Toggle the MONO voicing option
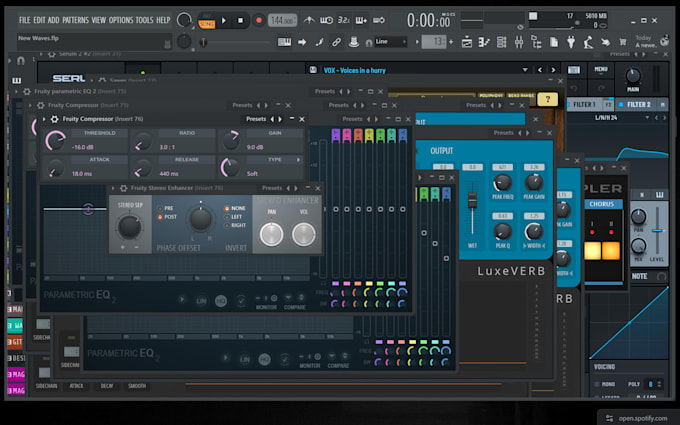This screenshot has height=425, width=680. [605, 384]
